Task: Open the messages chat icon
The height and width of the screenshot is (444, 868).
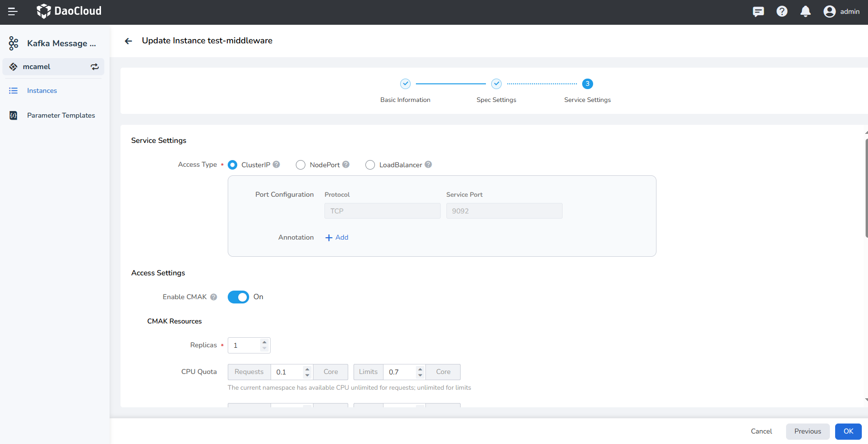Action: tap(758, 11)
